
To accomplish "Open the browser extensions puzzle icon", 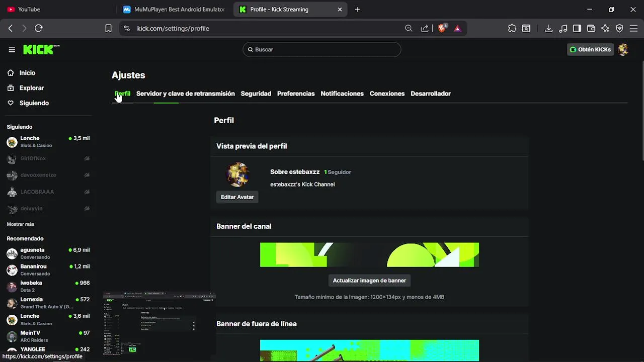I will pos(512,29).
